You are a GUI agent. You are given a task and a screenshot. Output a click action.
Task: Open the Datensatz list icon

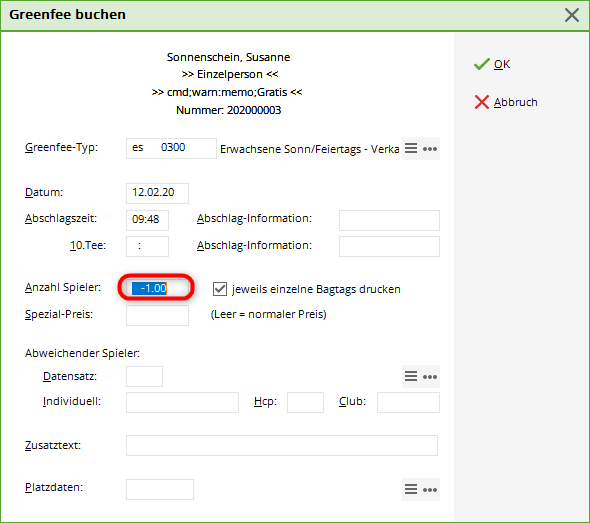(411, 376)
